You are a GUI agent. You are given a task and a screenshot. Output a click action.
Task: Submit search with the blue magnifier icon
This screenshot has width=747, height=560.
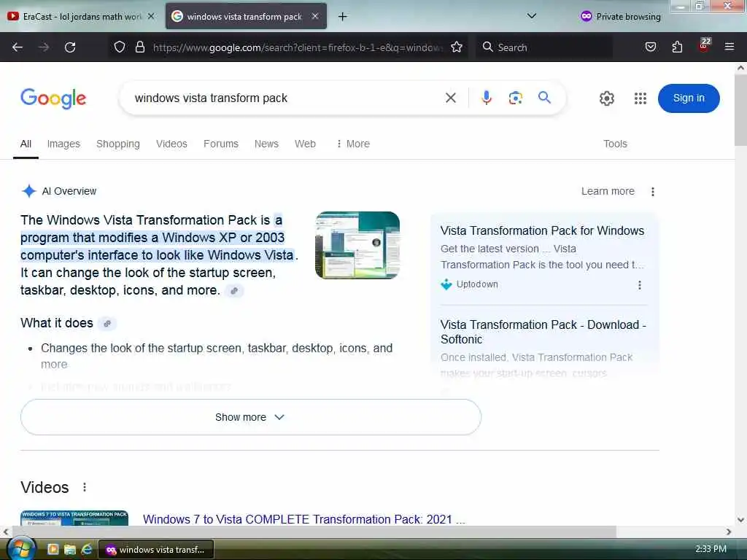(x=544, y=98)
